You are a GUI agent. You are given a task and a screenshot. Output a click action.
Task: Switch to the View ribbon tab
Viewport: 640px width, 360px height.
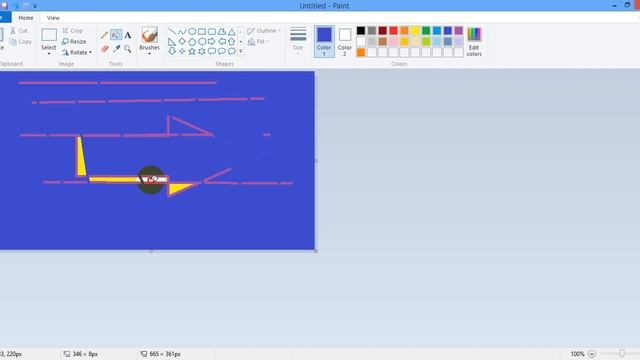click(x=53, y=18)
